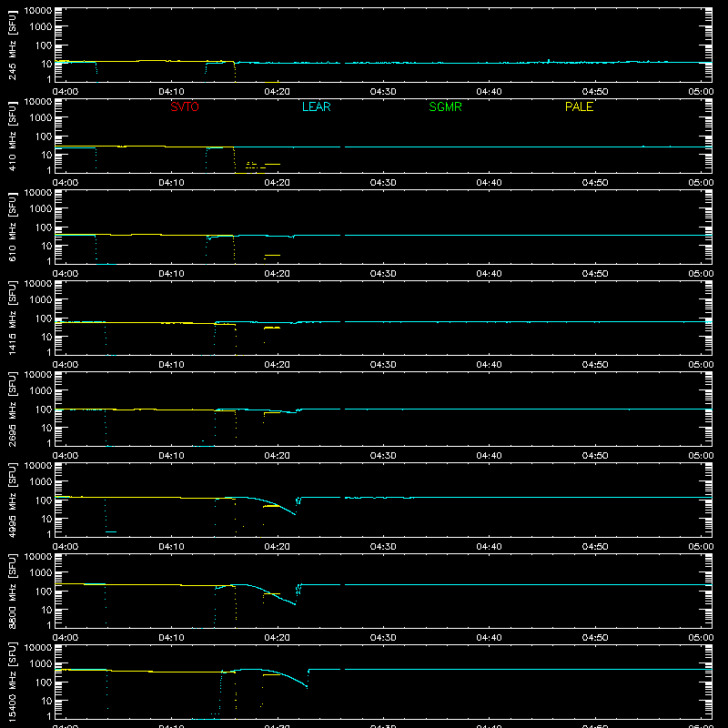The image size is (728, 728).
Task: Click the 100 y-axis label of the 610 MHz panel
Action: (x=44, y=227)
